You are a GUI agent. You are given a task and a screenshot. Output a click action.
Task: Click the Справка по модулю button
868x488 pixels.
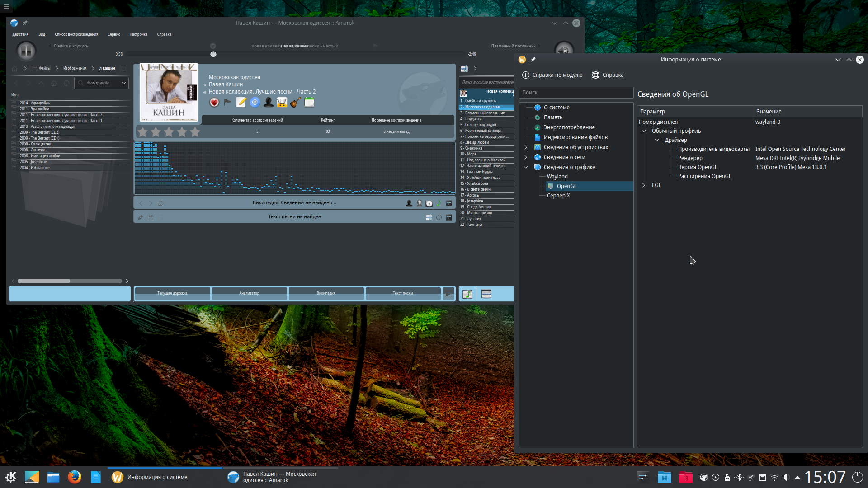coord(552,75)
